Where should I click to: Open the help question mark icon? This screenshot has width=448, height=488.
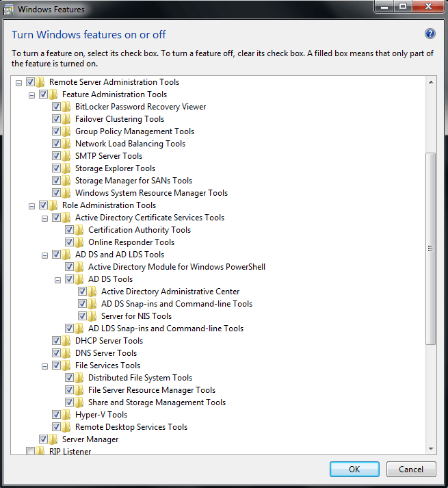pos(430,34)
